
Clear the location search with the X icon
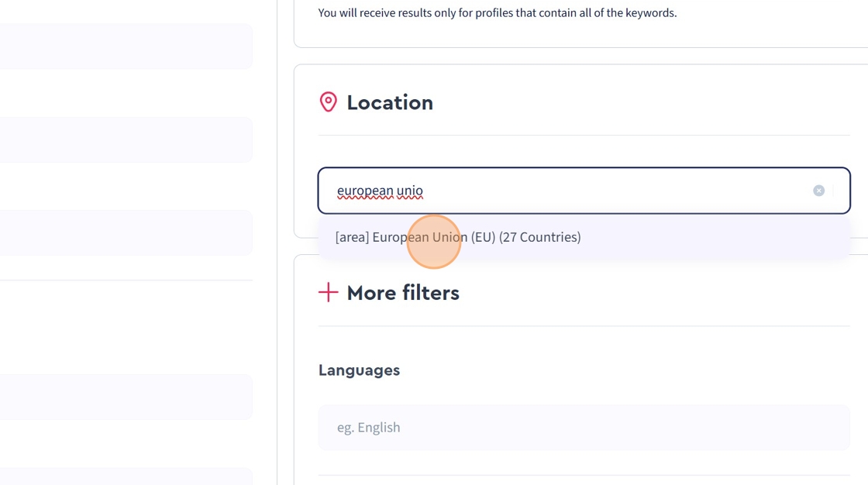[x=818, y=191]
